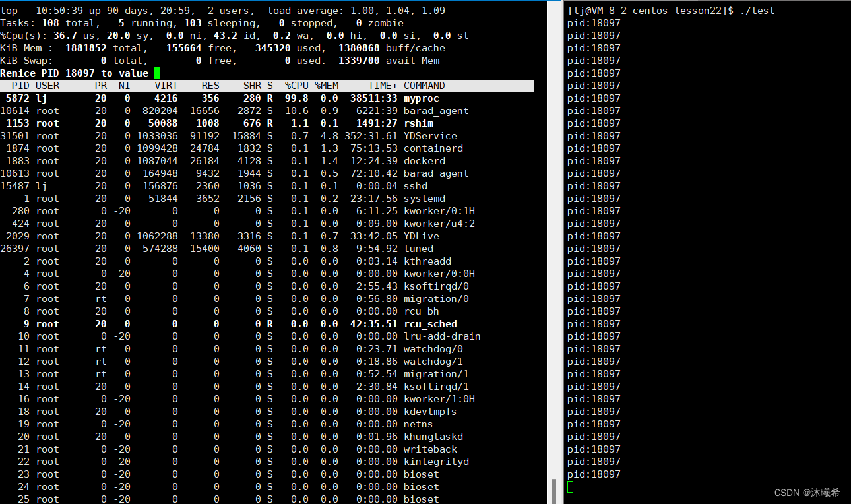Click the kworker/0:1H command name

(x=439, y=211)
